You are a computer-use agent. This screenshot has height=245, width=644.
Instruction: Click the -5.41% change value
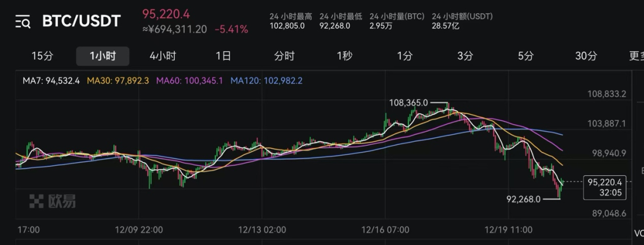click(x=231, y=30)
